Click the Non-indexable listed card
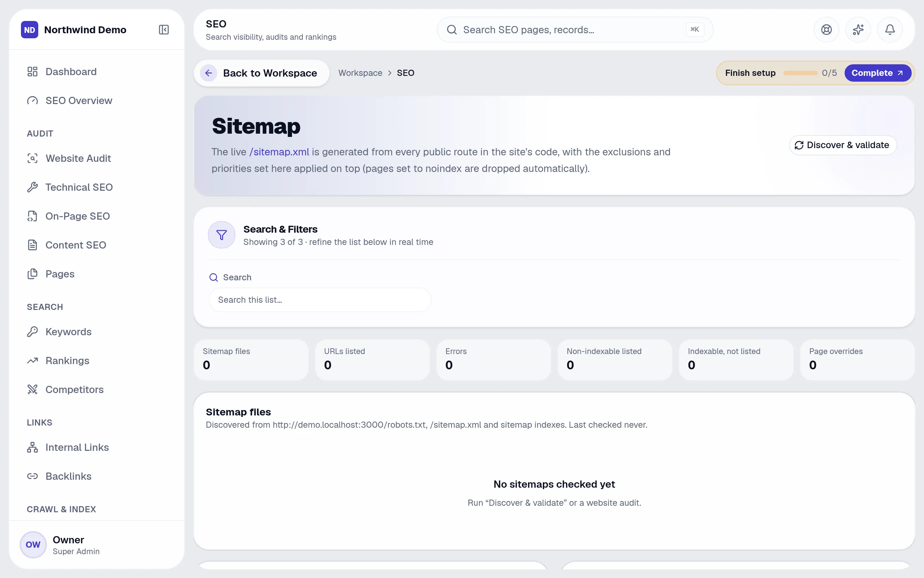Screen dimensions: 924x578 pos(615,359)
